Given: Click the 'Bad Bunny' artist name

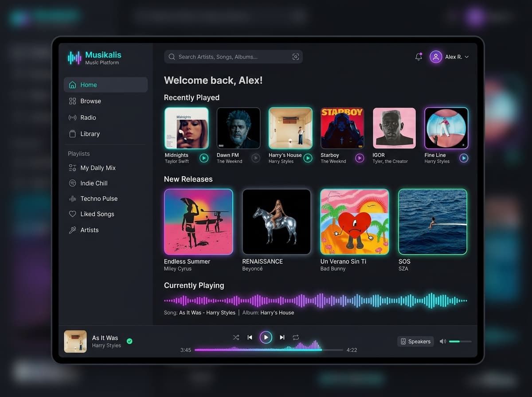Looking at the screenshot, I should click(333, 269).
